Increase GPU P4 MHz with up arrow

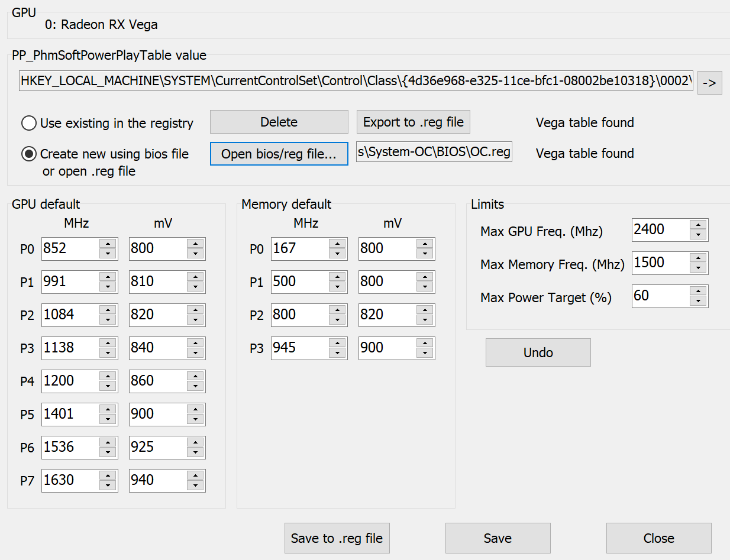coord(108,376)
